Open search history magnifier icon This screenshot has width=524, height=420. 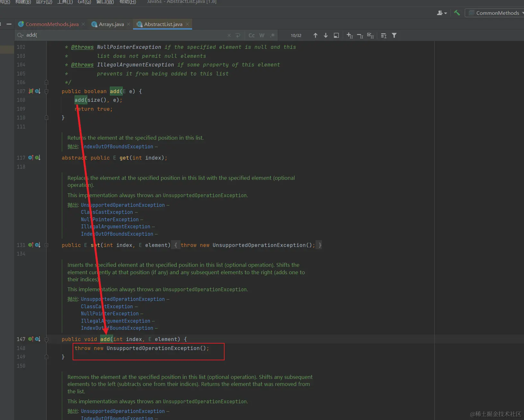pyautogui.click(x=21, y=35)
